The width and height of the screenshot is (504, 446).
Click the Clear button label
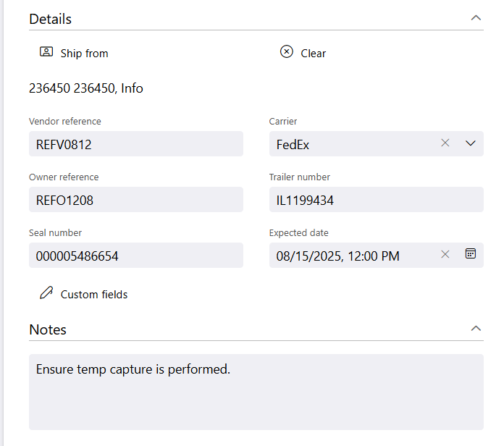pyautogui.click(x=313, y=54)
